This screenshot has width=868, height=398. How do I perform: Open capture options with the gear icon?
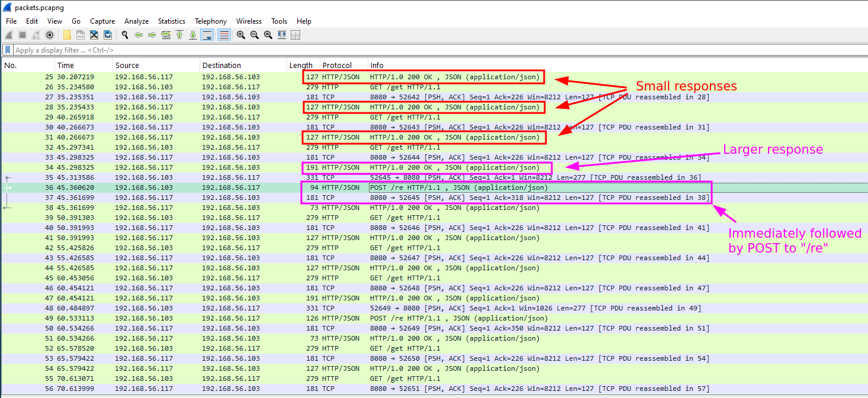coord(50,35)
